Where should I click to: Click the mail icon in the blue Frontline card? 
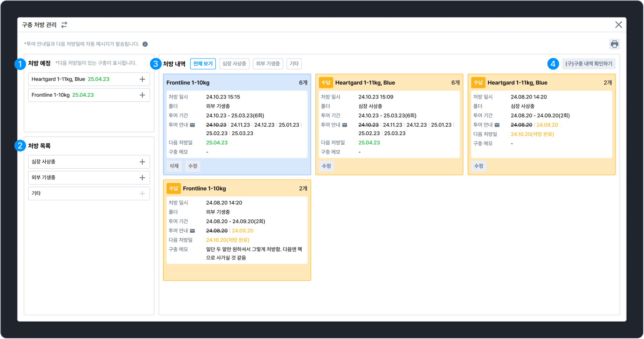click(x=193, y=125)
